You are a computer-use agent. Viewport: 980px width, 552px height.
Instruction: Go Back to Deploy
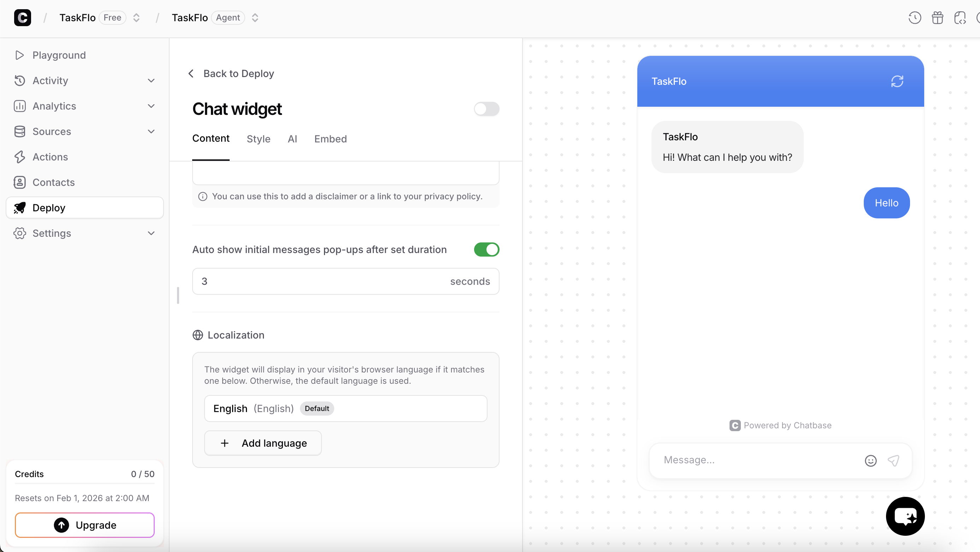point(230,74)
